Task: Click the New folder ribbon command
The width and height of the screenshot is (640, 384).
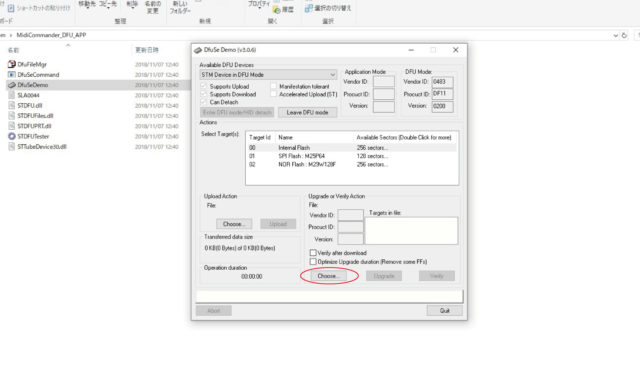Action: click(x=180, y=7)
